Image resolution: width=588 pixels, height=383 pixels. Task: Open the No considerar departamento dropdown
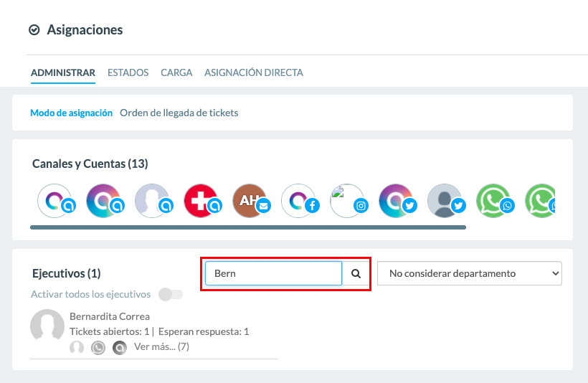coord(470,273)
